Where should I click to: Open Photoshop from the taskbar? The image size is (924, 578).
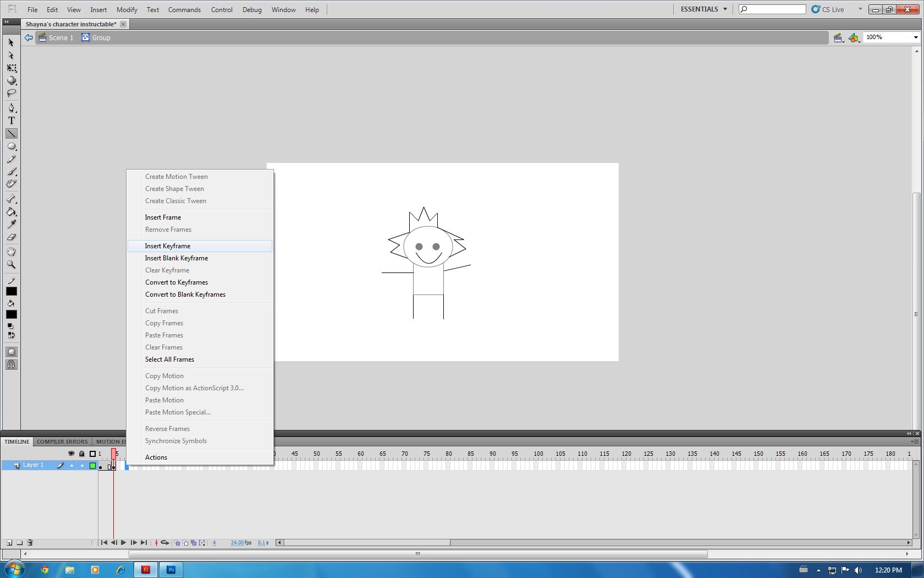pos(171,570)
